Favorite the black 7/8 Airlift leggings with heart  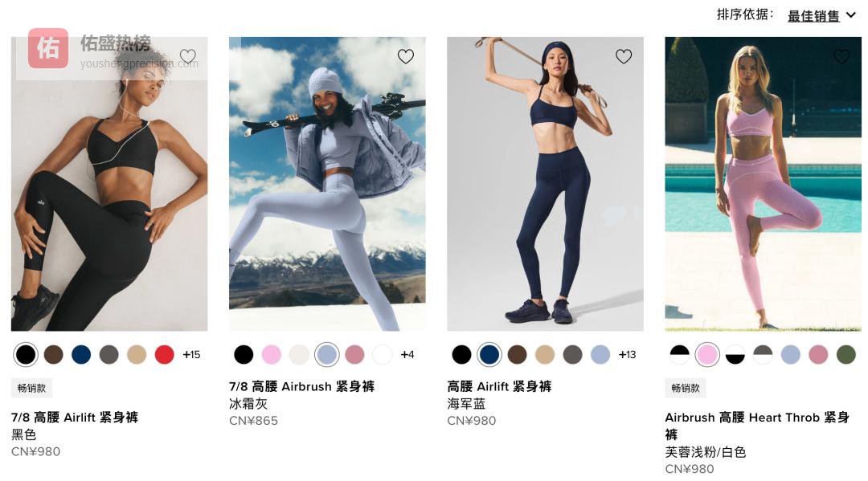point(187,56)
